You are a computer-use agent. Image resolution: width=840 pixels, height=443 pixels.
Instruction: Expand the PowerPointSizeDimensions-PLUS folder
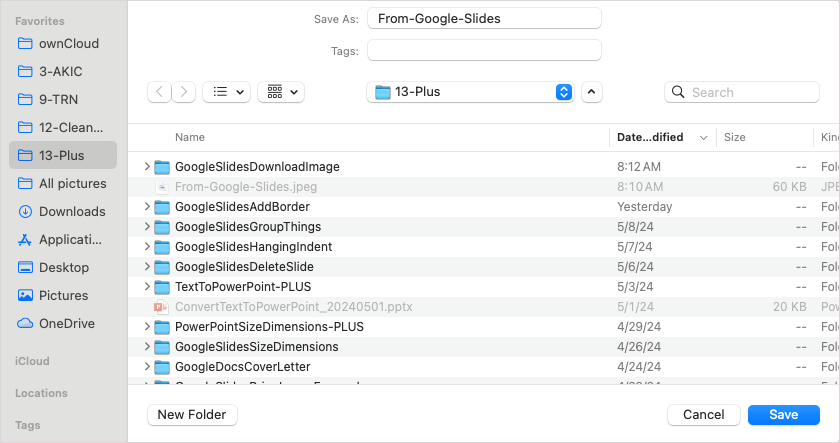tap(147, 326)
